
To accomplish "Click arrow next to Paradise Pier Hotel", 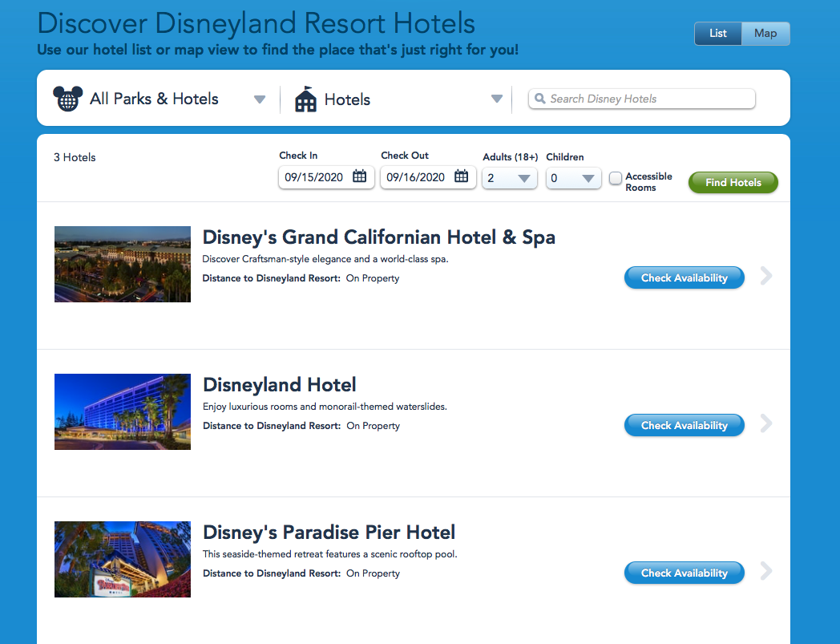I will [766, 571].
